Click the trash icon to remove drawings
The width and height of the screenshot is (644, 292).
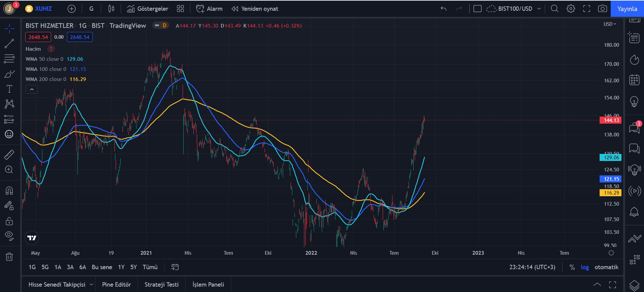point(9,257)
